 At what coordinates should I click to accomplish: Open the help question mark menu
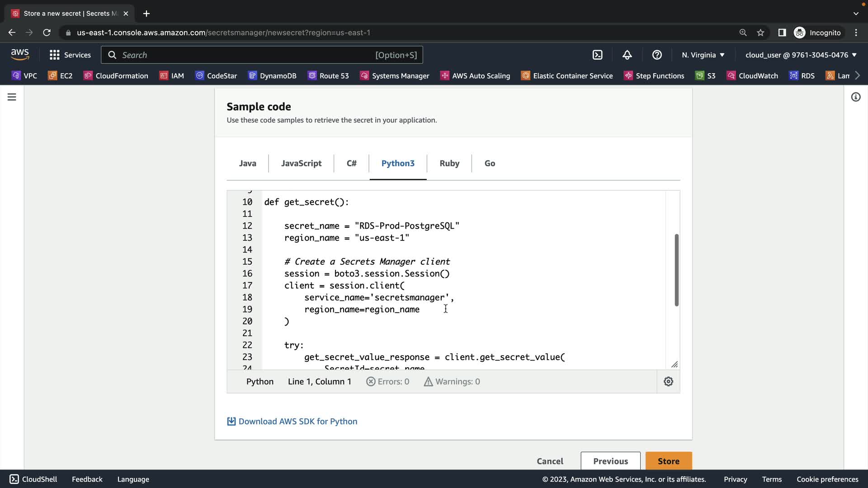657,55
